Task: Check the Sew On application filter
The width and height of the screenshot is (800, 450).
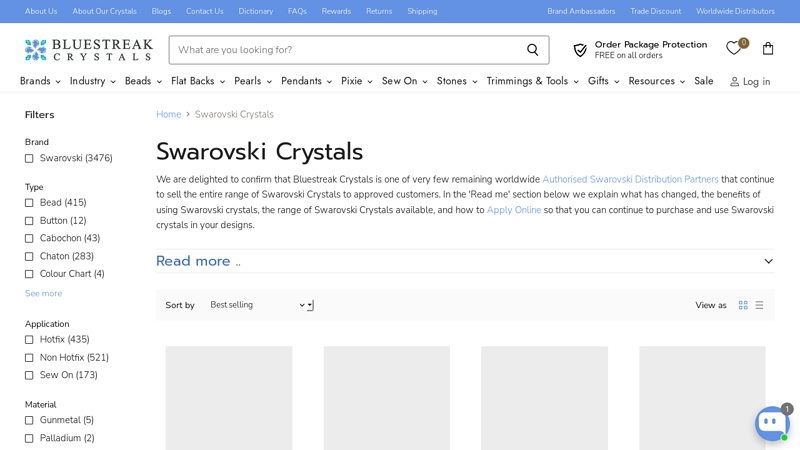Action: pyautogui.click(x=29, y=376)
